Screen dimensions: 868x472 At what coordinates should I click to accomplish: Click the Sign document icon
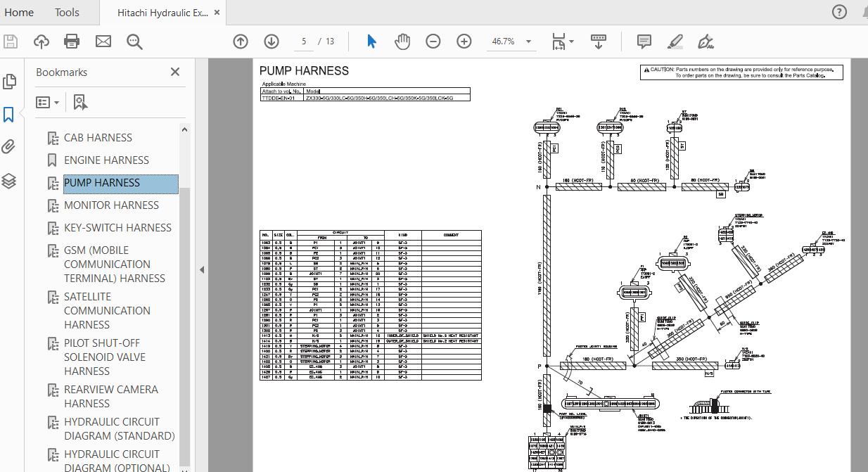706,42
